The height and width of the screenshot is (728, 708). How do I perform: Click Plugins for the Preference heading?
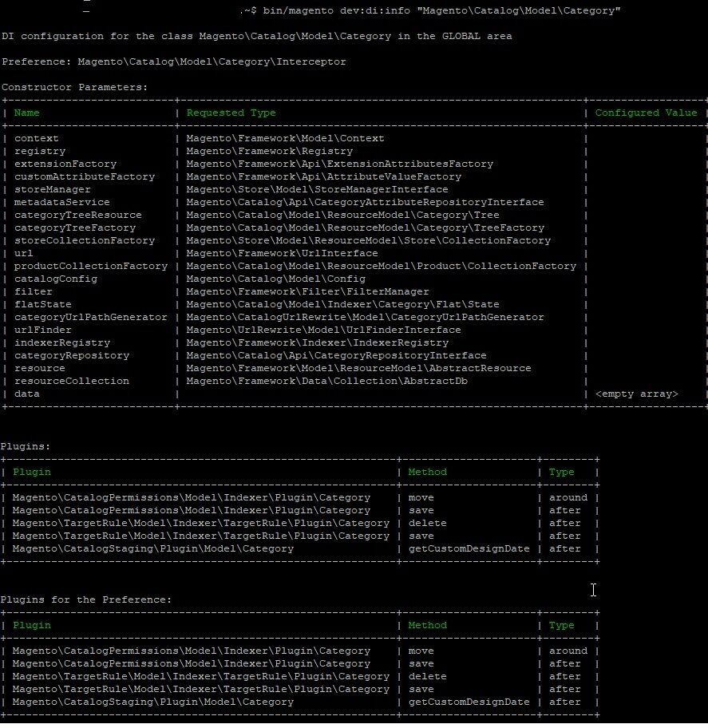[86, 599]
